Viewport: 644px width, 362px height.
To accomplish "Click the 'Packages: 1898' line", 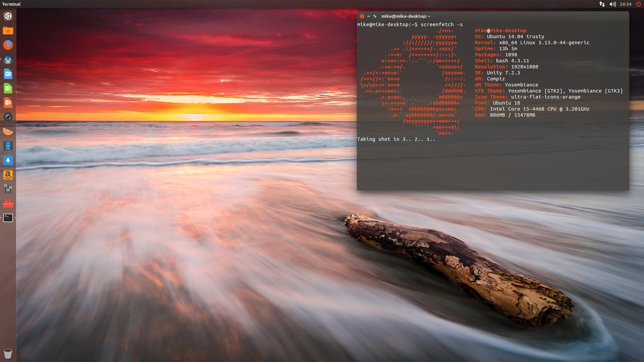I will pyautogui.click(x=496, y=55).
